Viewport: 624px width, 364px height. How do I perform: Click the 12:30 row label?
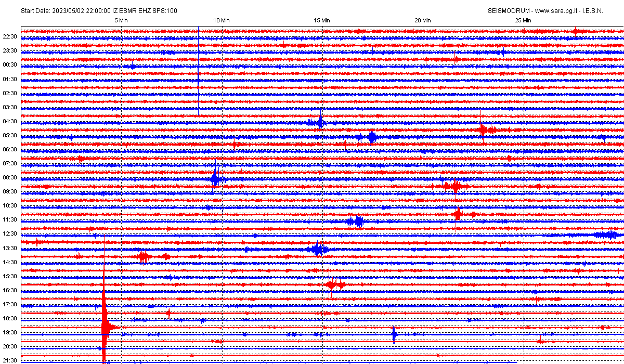[10, 233]
